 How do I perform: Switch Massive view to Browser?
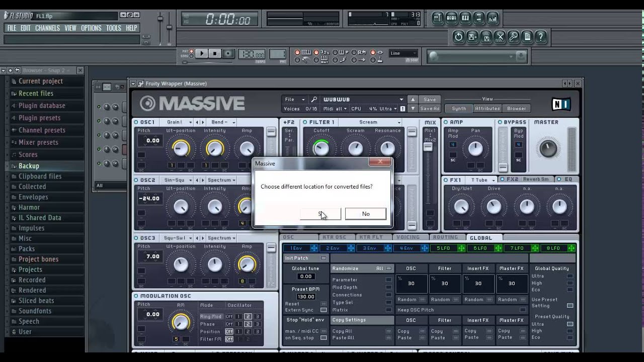tap(516, 109)
